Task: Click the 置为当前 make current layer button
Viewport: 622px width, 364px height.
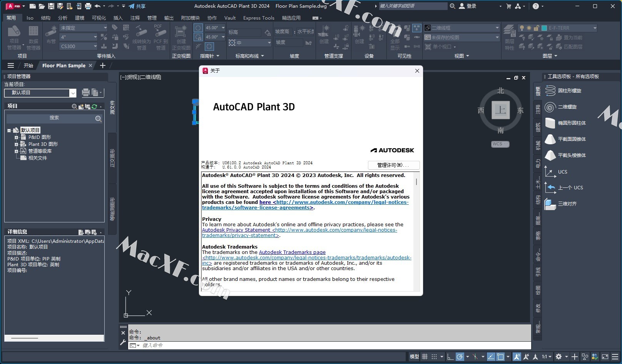Action: coord(569,37)
